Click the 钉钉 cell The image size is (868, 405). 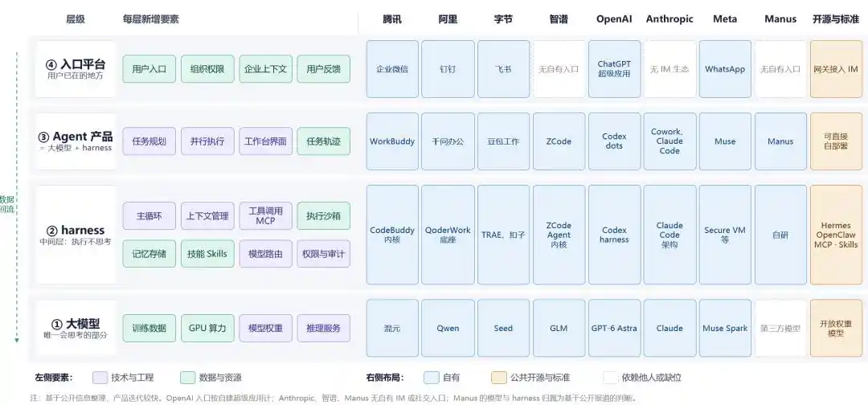click(x=448, y=69)
